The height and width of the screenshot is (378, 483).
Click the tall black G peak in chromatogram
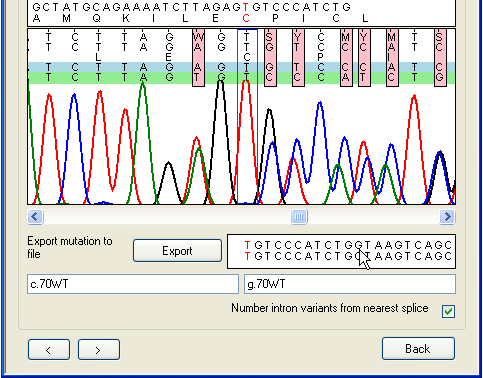coord(220,140)
